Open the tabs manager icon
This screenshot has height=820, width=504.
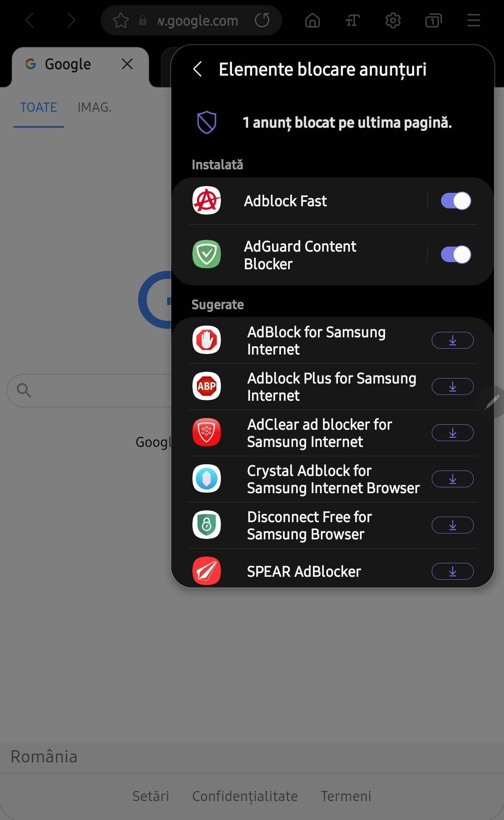433,20
